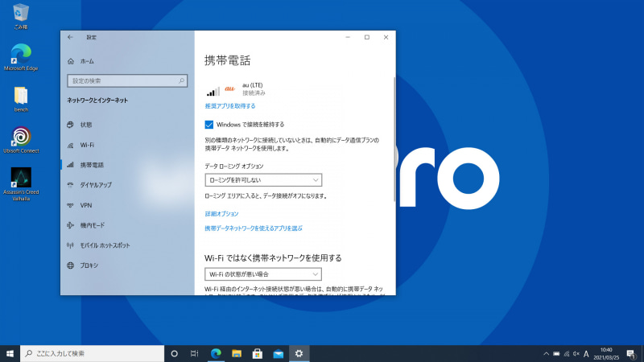Select the bench folder on desktop
This screenshot has width=644, height=362.
point(21,99)
